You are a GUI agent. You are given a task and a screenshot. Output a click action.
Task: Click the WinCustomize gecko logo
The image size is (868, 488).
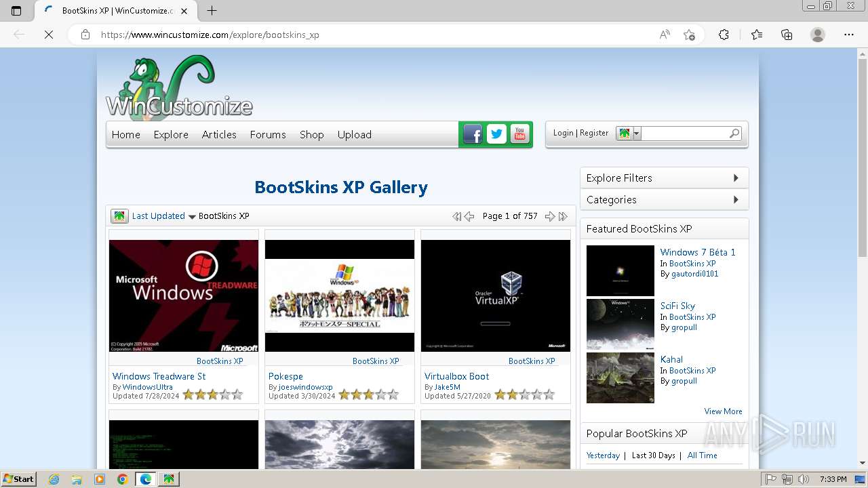pyautogui.click(x=179, y=87)
